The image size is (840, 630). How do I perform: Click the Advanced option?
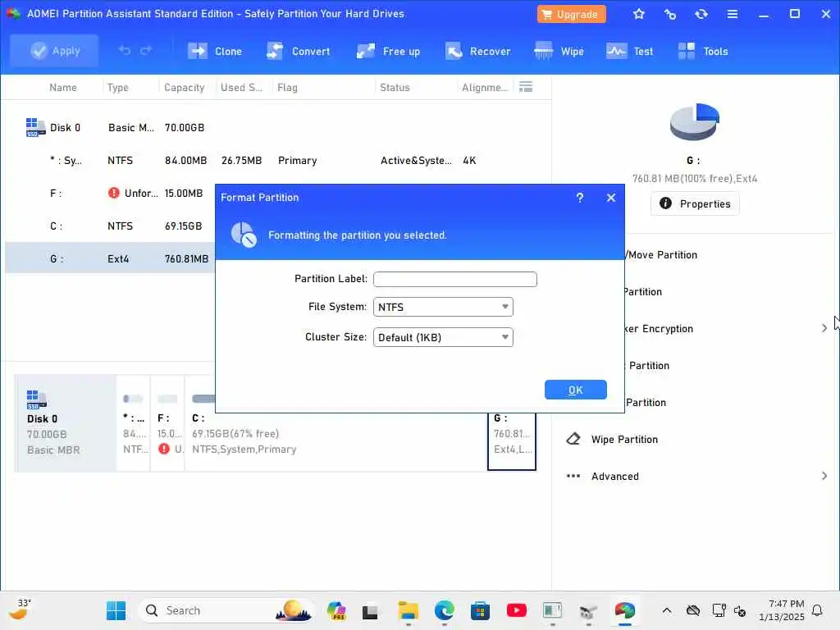tap(614, 477)
